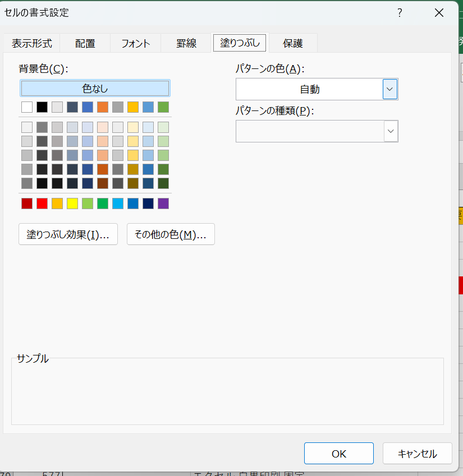Open the 配置 tab
The height and width of the screenshot is (476, 463).
(85, 43)
